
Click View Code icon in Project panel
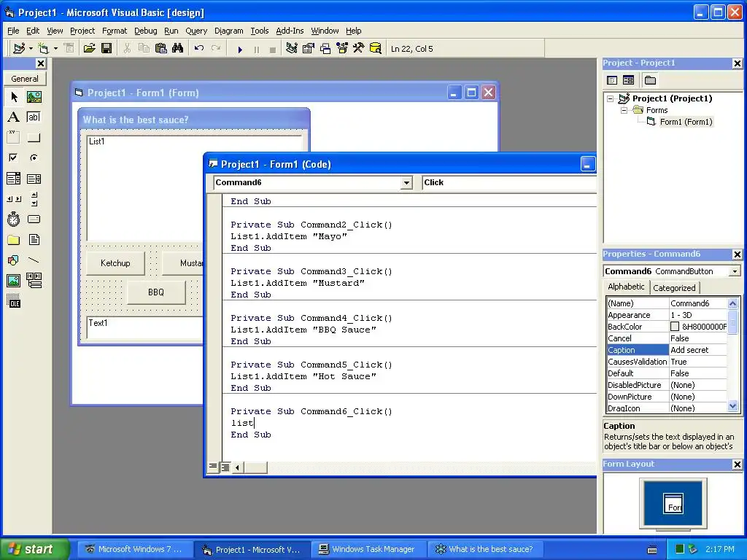[x=612, y=80]
